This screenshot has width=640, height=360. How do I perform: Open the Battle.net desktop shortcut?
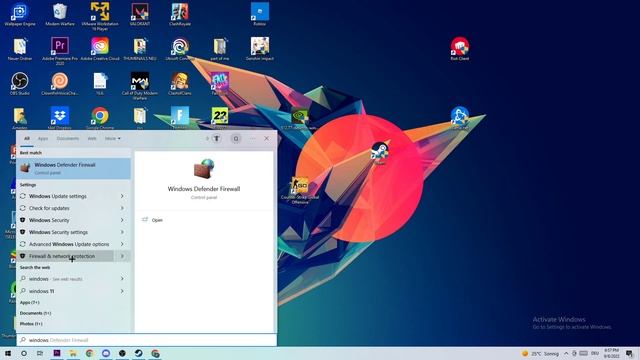tap(460, 118)
